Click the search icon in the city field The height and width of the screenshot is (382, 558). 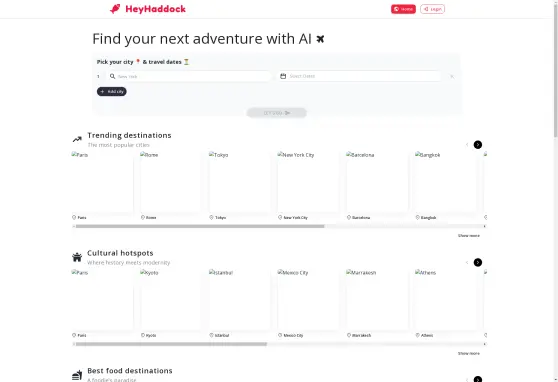[x=112, y=76]
